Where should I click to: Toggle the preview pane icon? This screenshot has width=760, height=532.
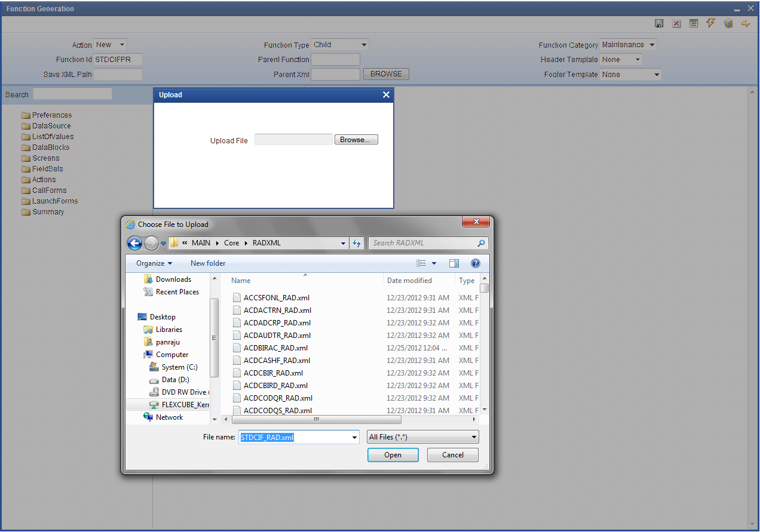coord(454,263)
